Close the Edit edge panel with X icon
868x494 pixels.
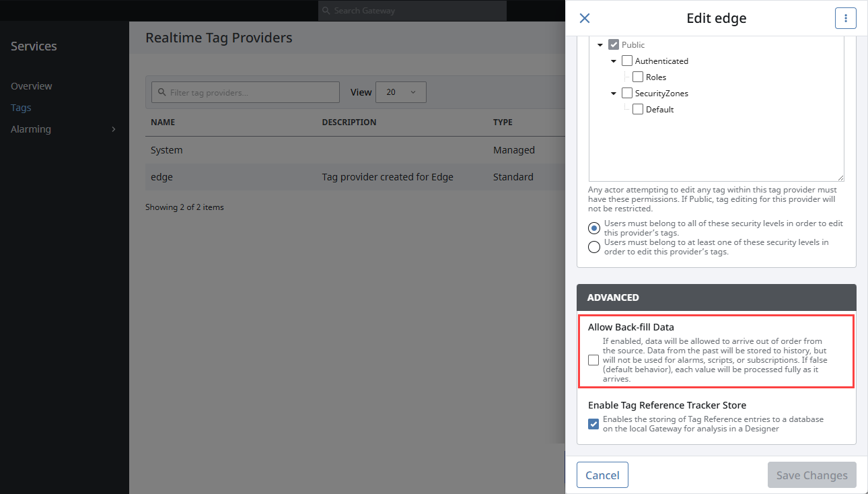click(585, 18)
